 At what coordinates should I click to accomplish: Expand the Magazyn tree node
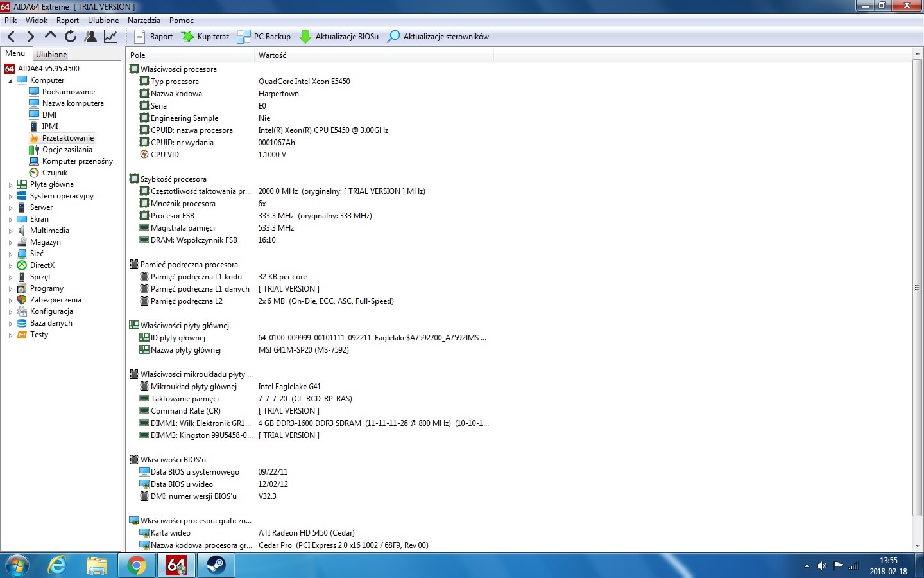(x=10, y=243)
